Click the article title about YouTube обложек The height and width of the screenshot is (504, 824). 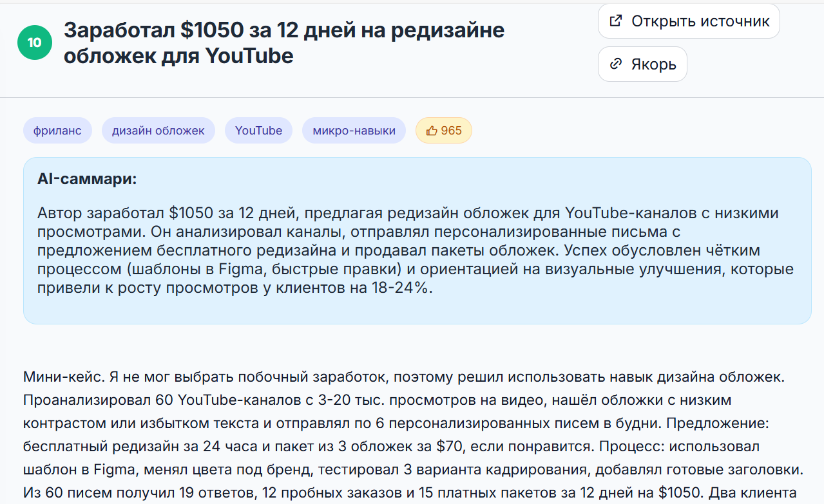click(283, 42)
